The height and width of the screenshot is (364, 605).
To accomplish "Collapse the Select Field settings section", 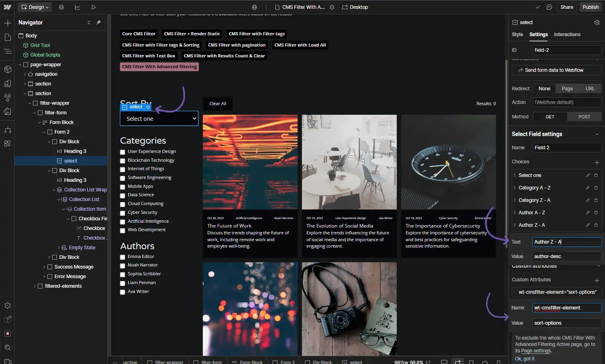I will [x=597, y=134].
